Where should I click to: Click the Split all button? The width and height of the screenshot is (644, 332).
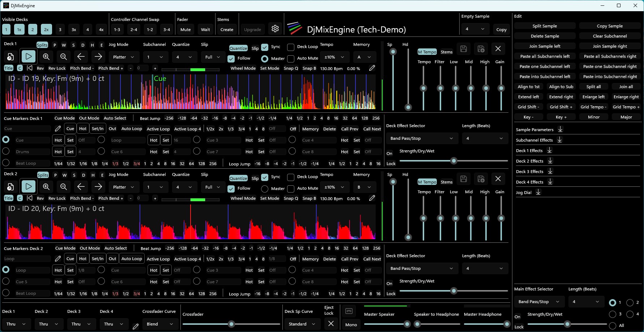(593, 86)
